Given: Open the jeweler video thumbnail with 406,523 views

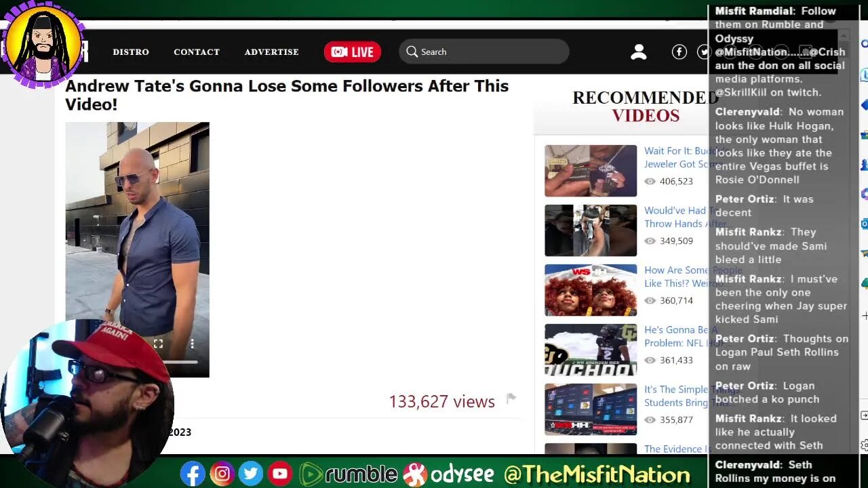Looking at the screenshot, I should pyautogui.click(x=591, y=171).
